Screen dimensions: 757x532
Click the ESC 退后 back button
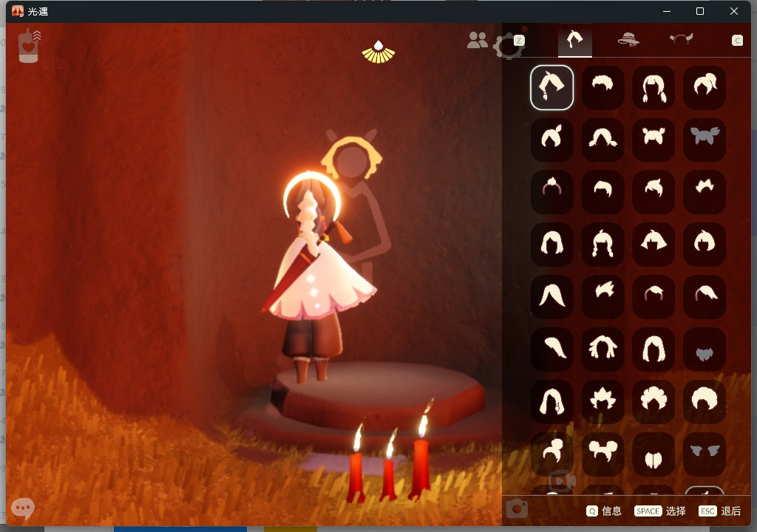tap(719, 511)
